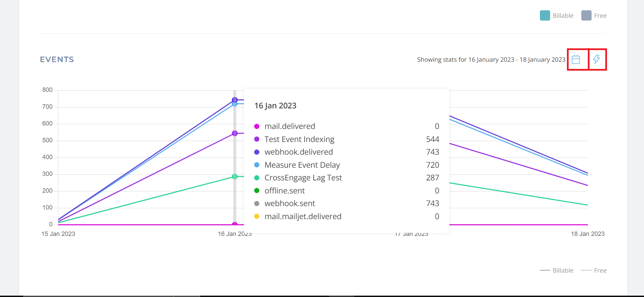Open the calendar date range picker

pyautogui.click(x=576, y=59)
